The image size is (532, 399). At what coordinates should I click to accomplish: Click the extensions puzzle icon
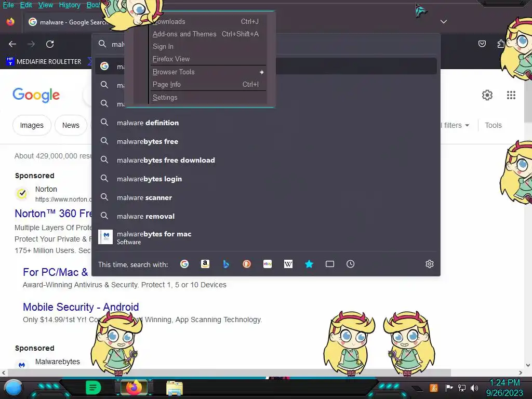501,44
